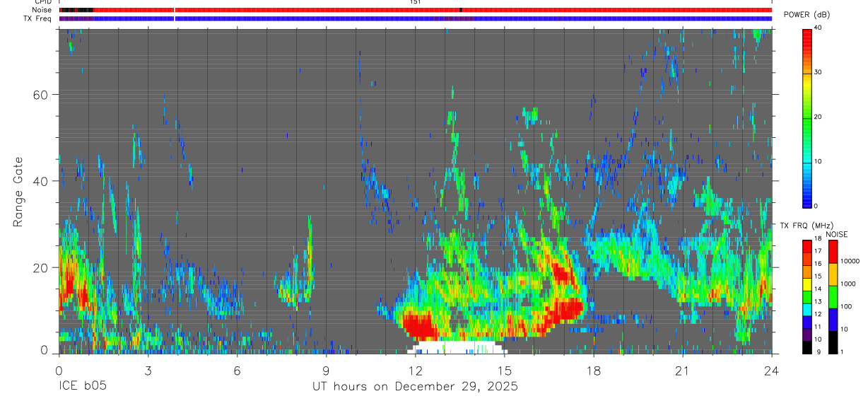Pick the cyan 12–13 MHz TX FRQ swatch
Image resolution: width=868 pixels, height=401 pixels.
pos(807,308)
